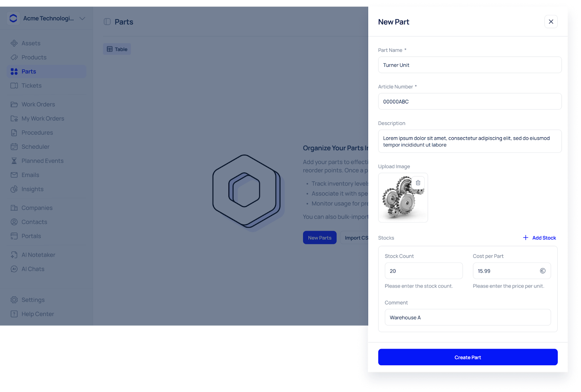Click the Parts four-dot icon
581x392 pixels.
click(x=14, y=72)
